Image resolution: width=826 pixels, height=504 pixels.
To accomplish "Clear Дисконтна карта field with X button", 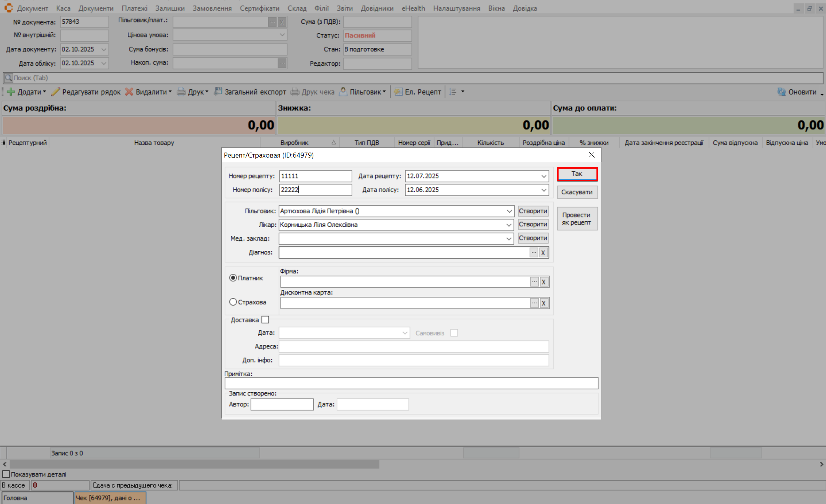I will 544,303.
